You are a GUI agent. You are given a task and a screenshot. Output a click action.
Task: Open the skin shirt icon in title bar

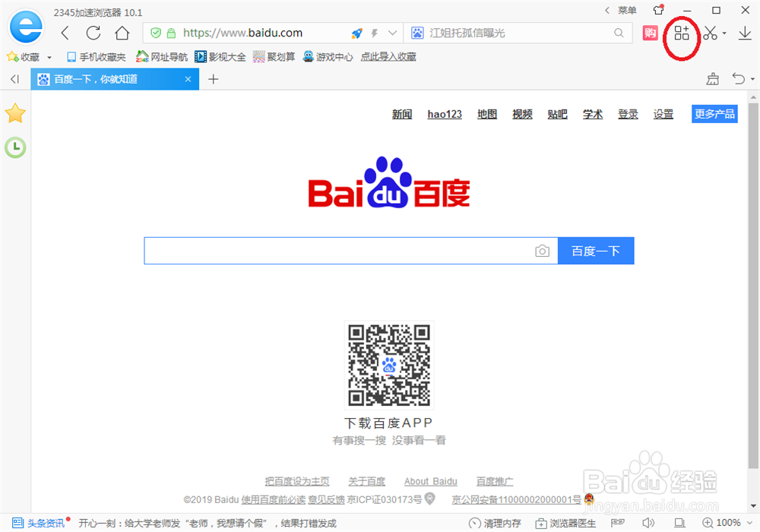[x=658, y=10]
